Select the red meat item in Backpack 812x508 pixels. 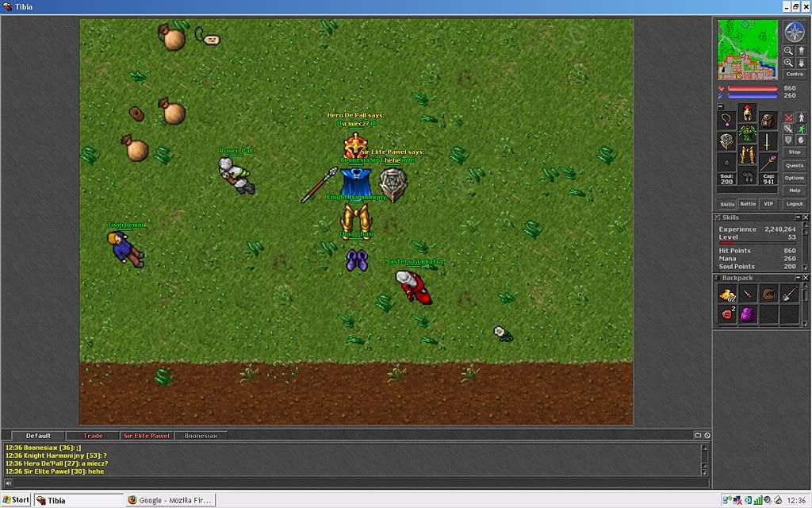728,314
